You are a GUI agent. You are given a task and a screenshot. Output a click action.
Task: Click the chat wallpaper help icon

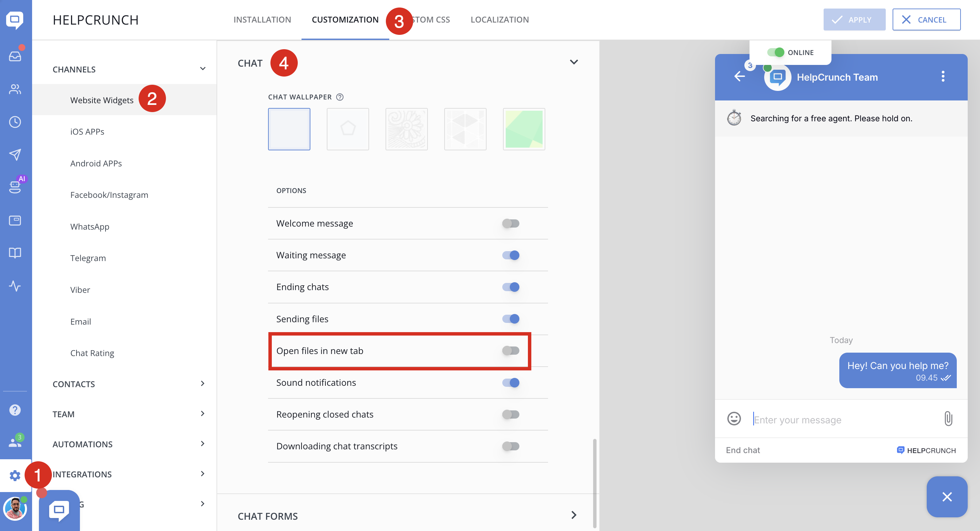(340, 97)
